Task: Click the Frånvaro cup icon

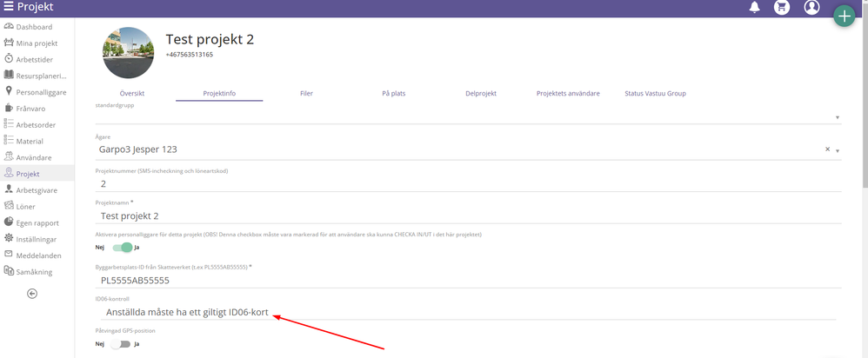Action: [x=9, y=108]
